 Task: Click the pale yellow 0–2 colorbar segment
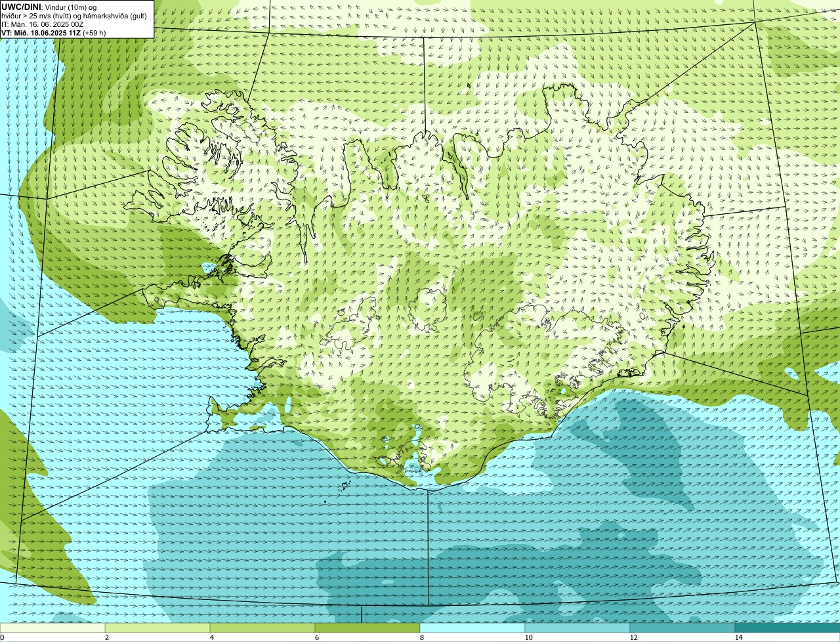pyautogui.click(x=52, y=628)
